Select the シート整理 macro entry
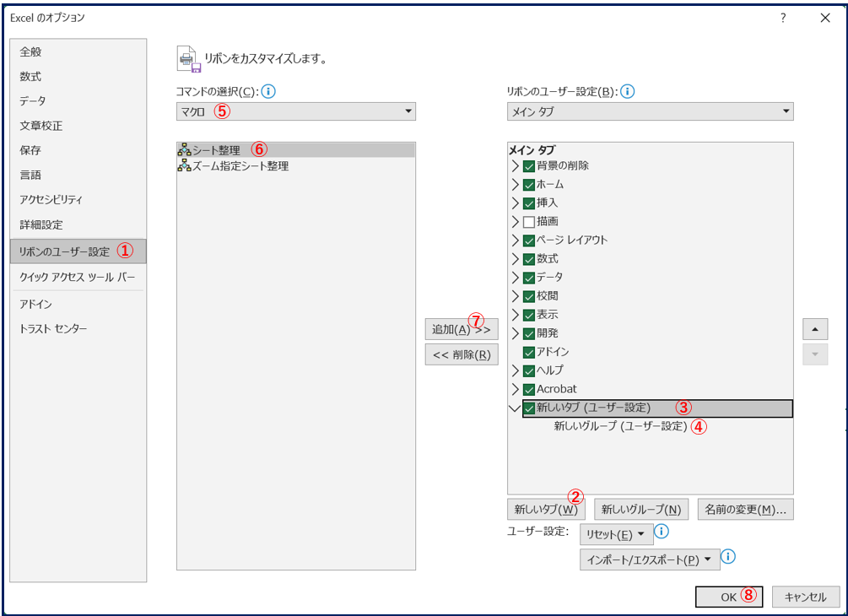Image resolution: width=848 pixels, height=616 pixels. coord(296,150)
